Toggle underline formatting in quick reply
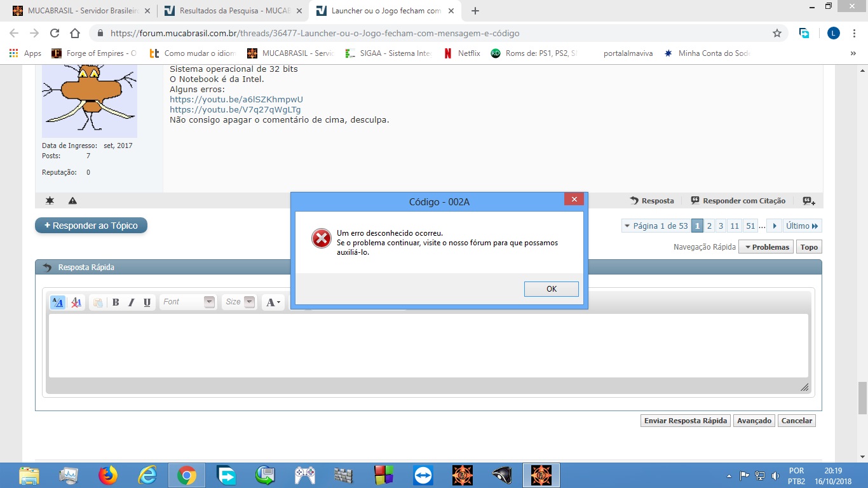Image resolution: width=868 pixels, height=488 pixels. point(147,302)
